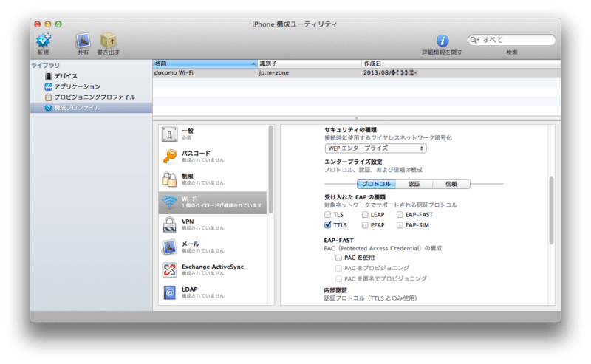Check the PAC を使用 checkbox
The image size is (591, 364).
point(338,258)
